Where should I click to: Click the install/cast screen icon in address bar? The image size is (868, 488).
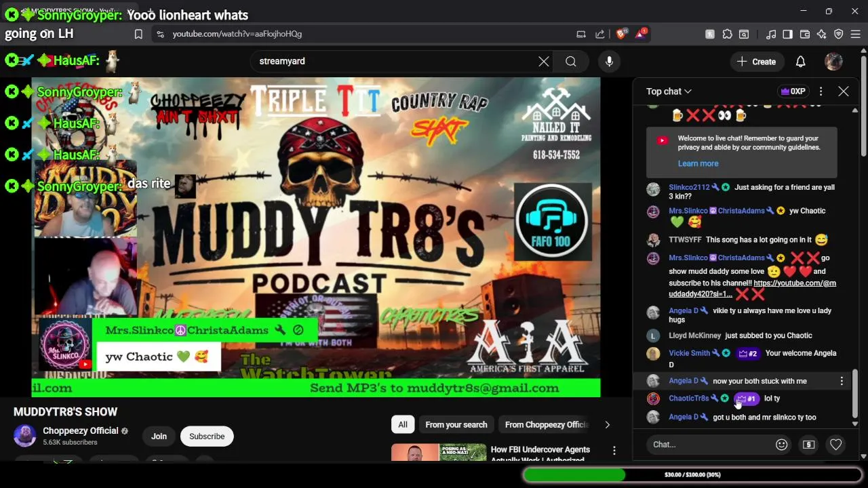pyautogui.click(x=581, y=34)
